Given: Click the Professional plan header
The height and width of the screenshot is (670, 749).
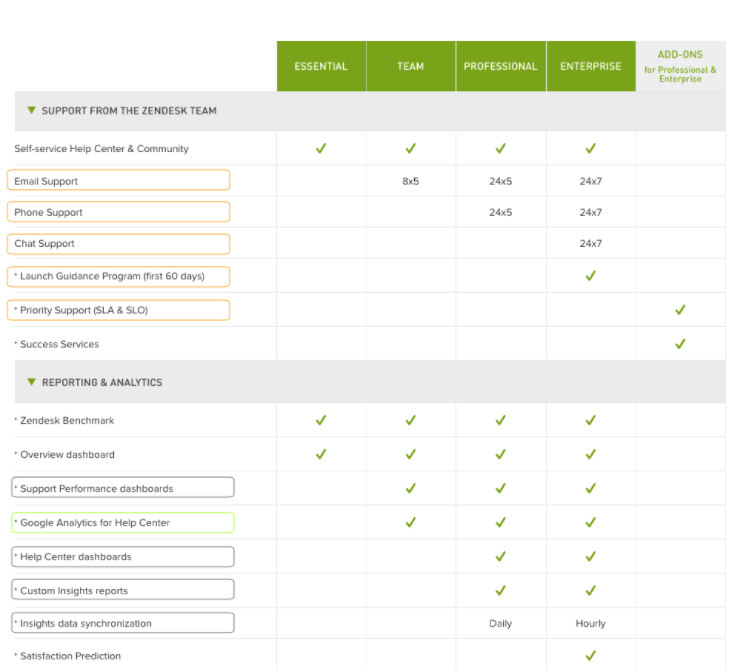Looking at the screenshot, I should tap(501, 66).
